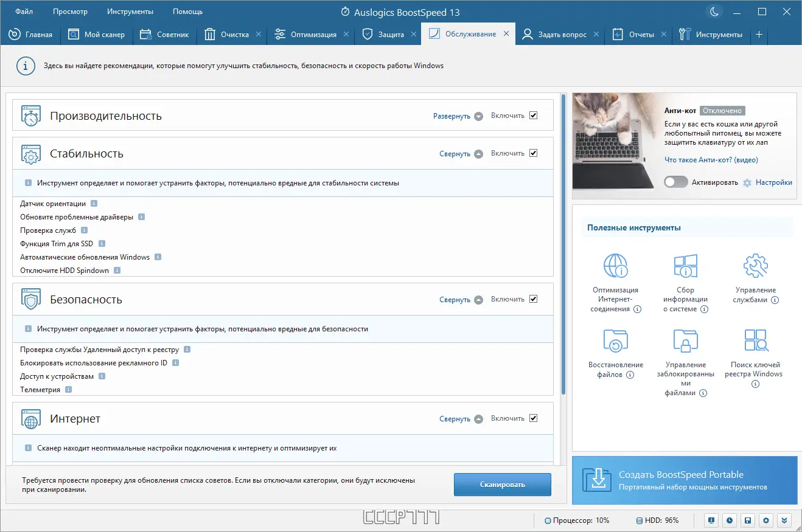Open the Просмотр menu
Screen dimensions: 802x532
(70, 12)
